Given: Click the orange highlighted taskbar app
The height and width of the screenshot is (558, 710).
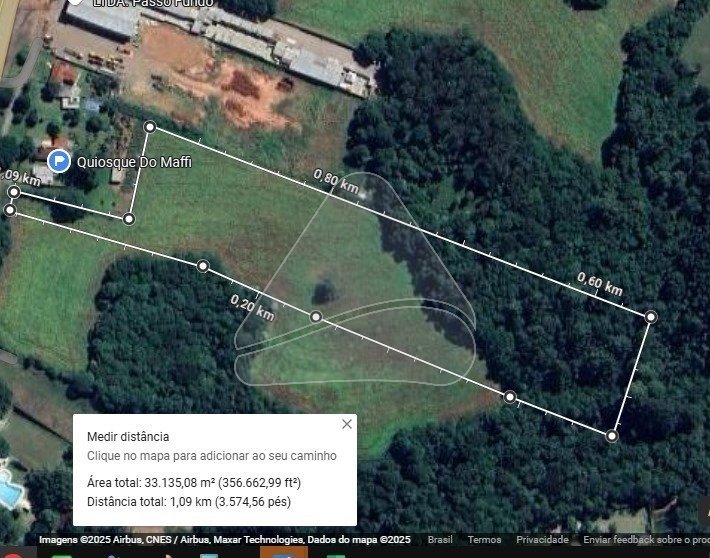Looking at the screenshot, I should [284, 553].
